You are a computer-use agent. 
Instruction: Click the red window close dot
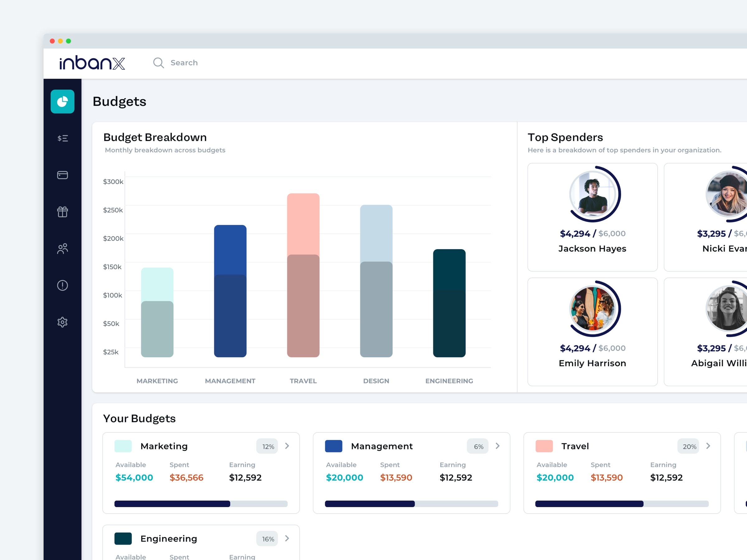52,41
